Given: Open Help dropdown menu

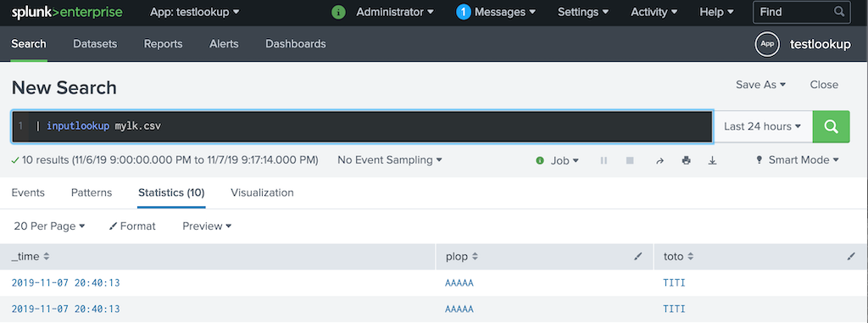Looking at the screenshot, I should click(716, 12).
